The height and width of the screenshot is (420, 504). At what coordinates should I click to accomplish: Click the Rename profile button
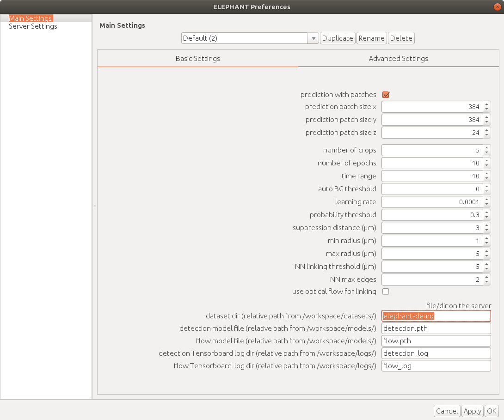pos(372,38)
